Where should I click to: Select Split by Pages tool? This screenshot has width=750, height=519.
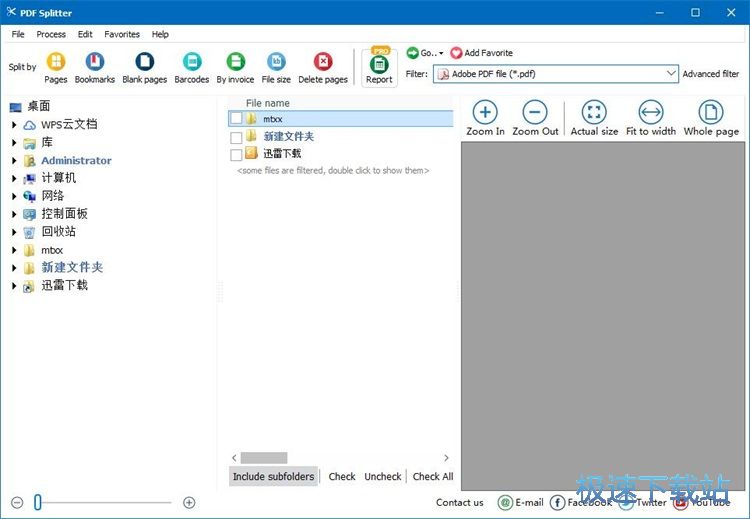click(55, 68)
